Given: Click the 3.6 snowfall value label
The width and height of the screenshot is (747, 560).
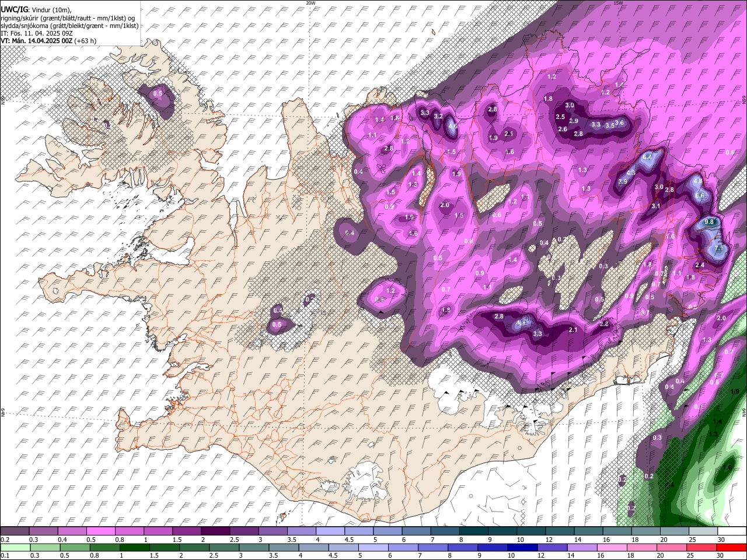Looking at the screenshot, I should coord(620,123).
